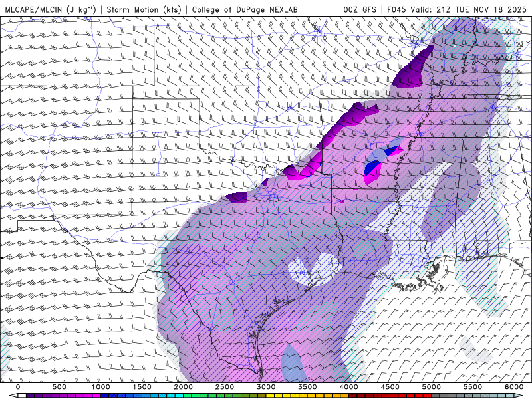532x399 pixels.
Task: Click the 1000 label on the color scale
Action: tap(101, 387)
